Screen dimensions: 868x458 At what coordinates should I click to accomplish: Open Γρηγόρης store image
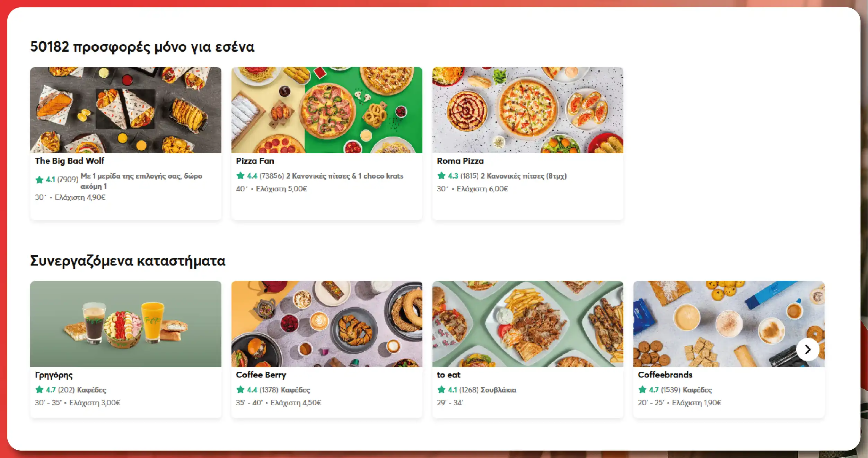tap(125, 324)
